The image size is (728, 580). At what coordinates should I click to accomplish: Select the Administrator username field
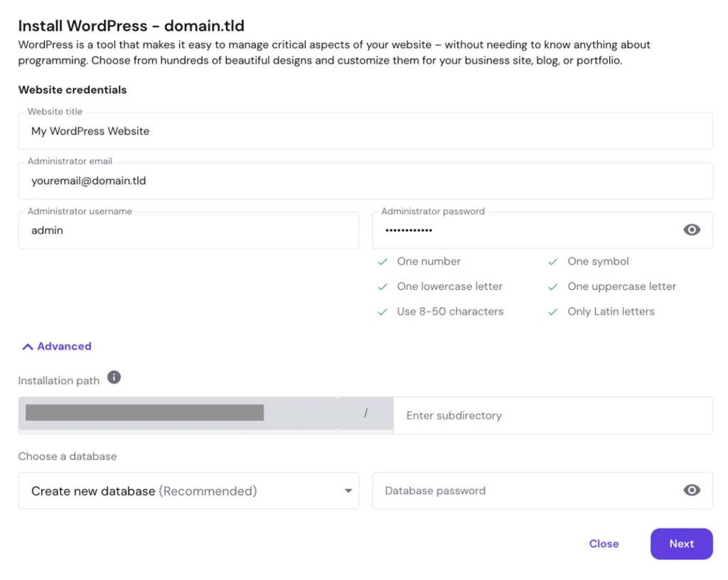[x=188, y=230]
